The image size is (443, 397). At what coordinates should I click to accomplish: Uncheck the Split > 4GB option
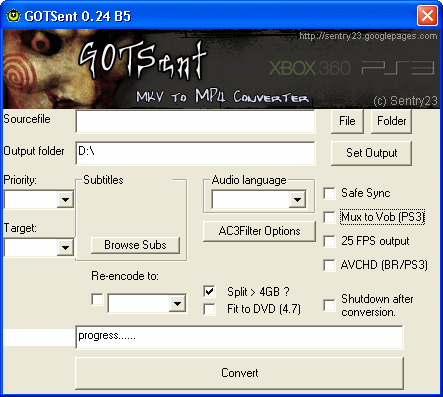click(209, 292)
